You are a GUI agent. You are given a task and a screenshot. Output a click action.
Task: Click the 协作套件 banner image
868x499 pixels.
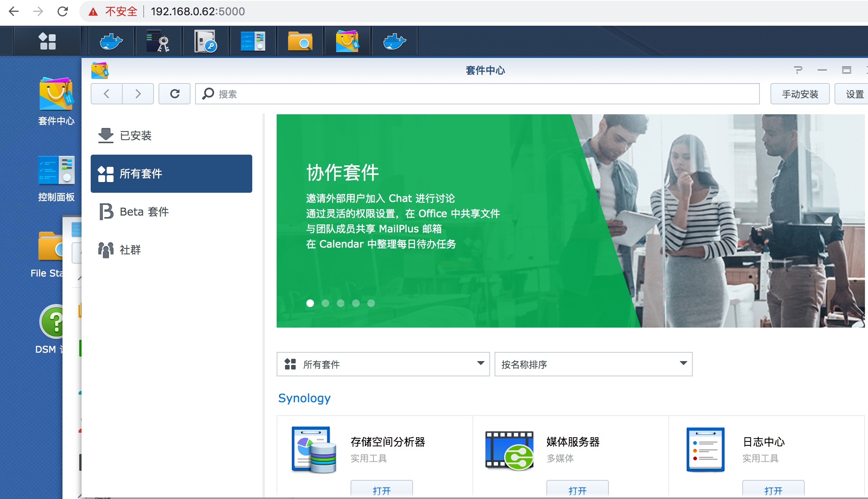pyautogui.click(x=571, y=221)
